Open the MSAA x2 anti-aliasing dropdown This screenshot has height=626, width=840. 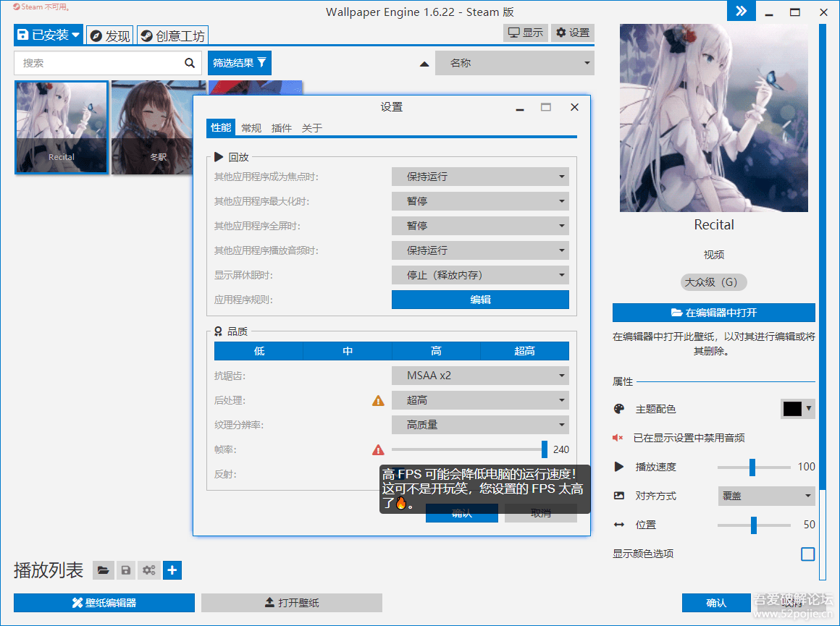tap(480, 376)
